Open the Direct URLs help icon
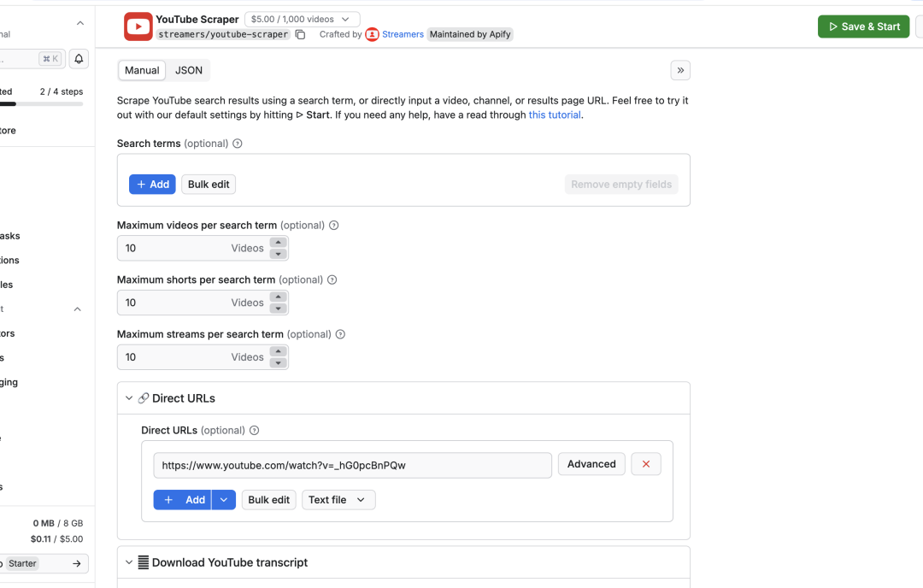 255,431
